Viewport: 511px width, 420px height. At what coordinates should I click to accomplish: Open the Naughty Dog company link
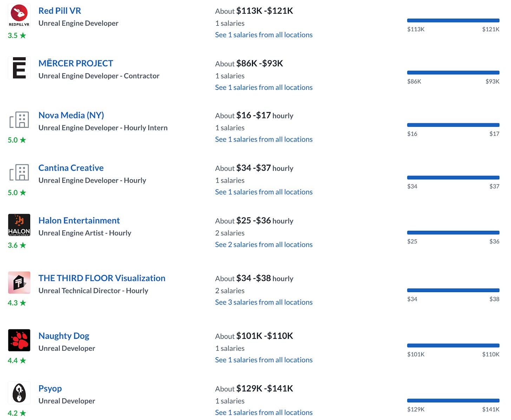point(64,336)
